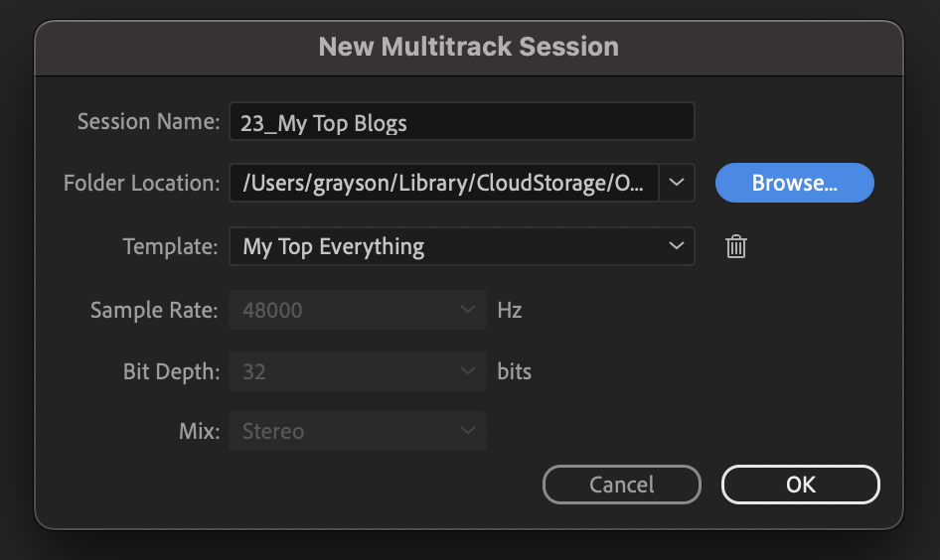This screenshot has width=940, height=560.
Task: Open the 32 Bit Depth dropdown
Action: click(358, 371)
